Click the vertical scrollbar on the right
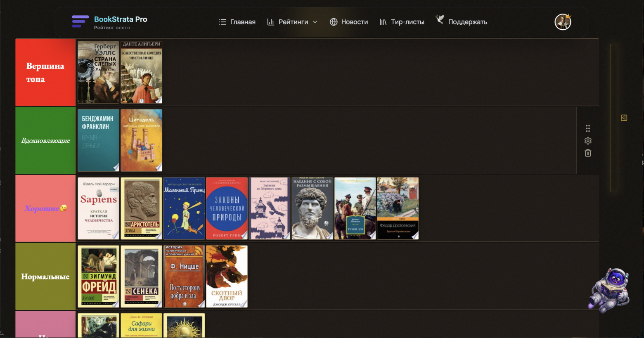The height and width of the screenshot is (338, 644). [x=613, y=118]
